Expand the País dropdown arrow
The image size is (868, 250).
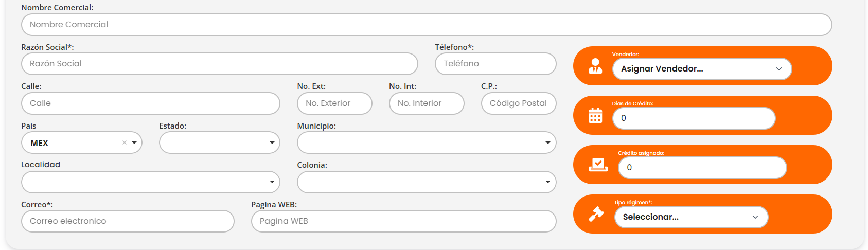pos(134,143)
